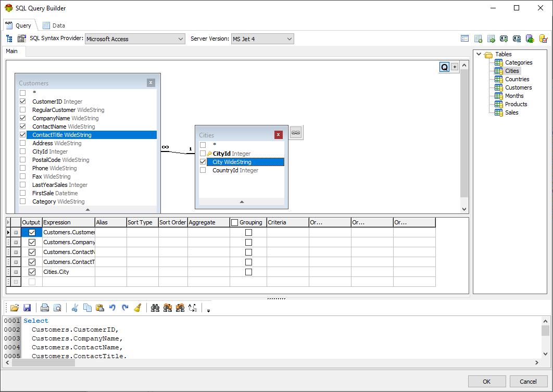
Task: Select the Months table in tree
Action: pyautogui.click(x=514, y=96)
